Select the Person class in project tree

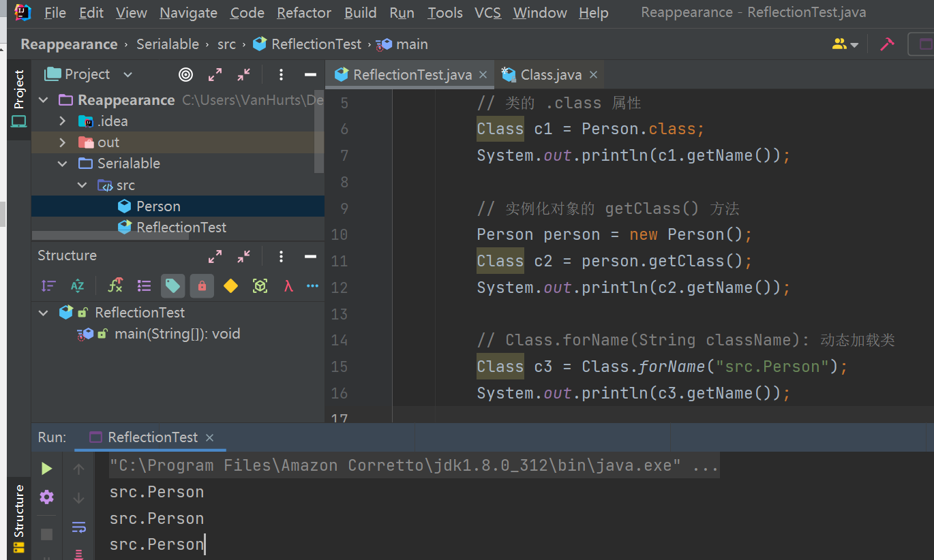tap(158, 206)
